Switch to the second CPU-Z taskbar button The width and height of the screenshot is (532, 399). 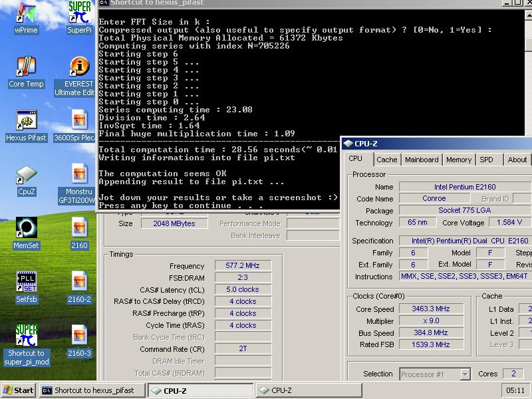tap(309, 390)
